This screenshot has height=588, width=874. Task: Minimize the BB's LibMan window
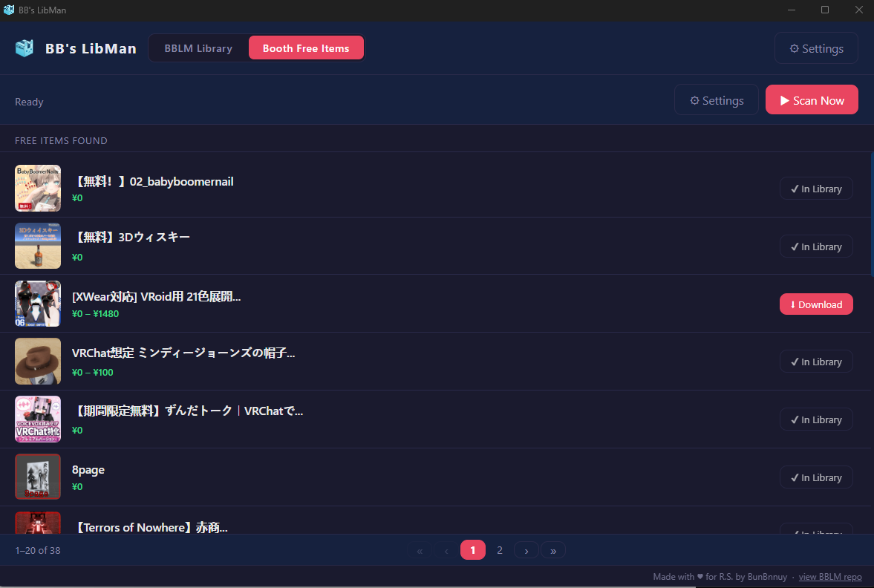[792, 10]
